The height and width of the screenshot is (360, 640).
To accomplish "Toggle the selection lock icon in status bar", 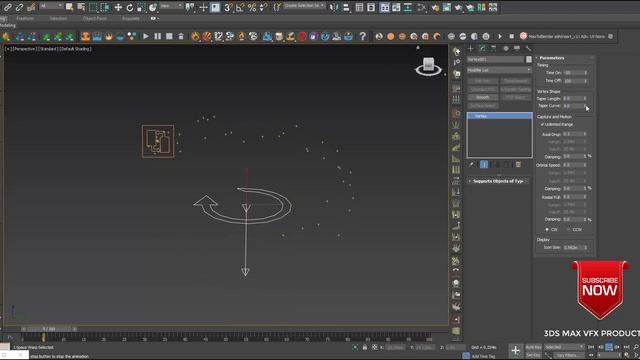I will click(365, 347).
